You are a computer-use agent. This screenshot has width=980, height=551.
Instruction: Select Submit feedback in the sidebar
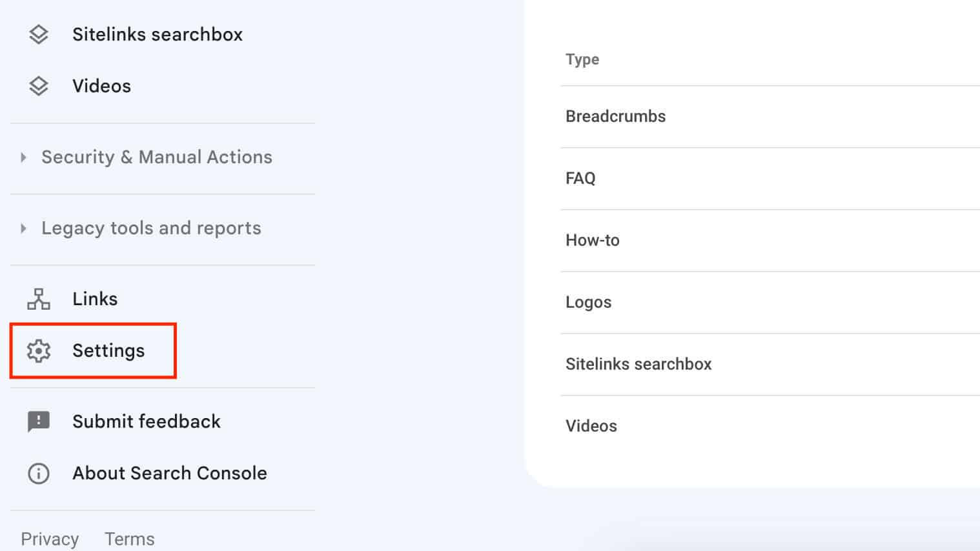click(147, 421)
